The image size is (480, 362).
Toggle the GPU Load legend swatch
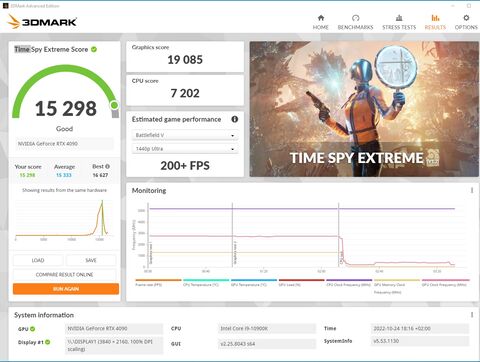301,280
